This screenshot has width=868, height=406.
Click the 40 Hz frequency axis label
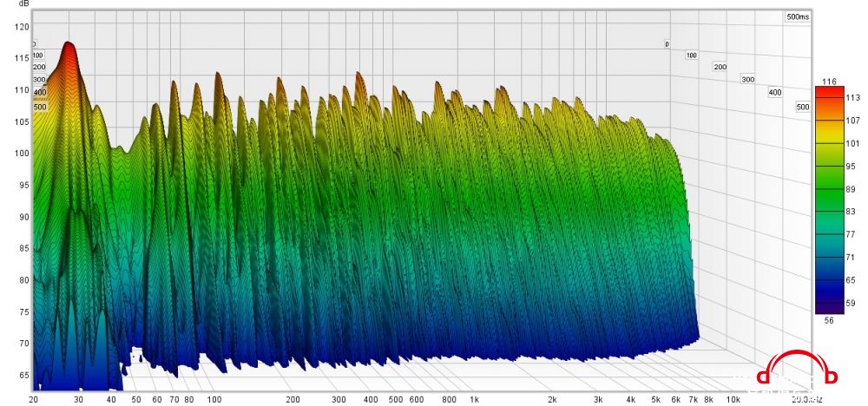coord(111,400)
